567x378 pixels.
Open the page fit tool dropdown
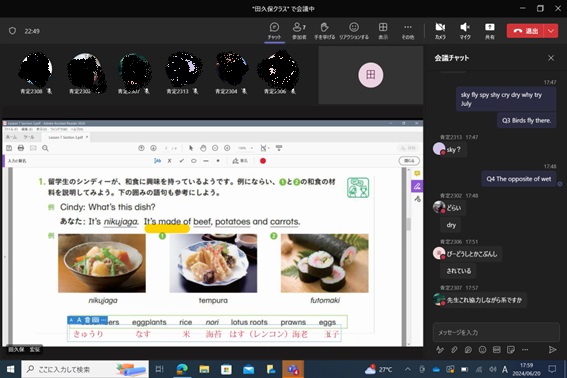(265, 148)
